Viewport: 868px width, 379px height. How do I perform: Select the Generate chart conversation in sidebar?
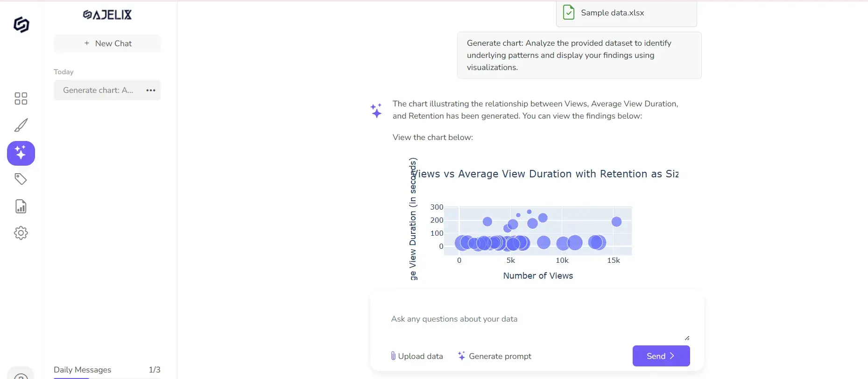(x=98, y=90)
